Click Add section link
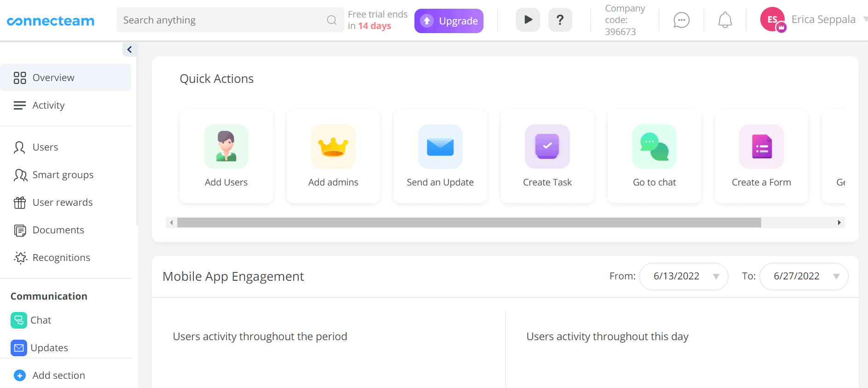Image resolution: width=868 pixels, height=388 pixels. click(x=58, y=376)
